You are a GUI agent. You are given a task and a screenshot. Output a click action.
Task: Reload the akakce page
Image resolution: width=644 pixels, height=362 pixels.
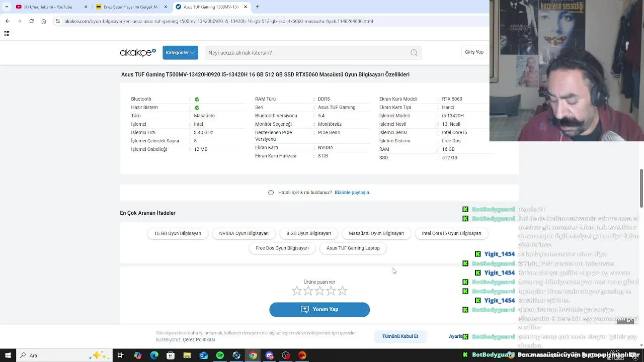click(31, 21)
